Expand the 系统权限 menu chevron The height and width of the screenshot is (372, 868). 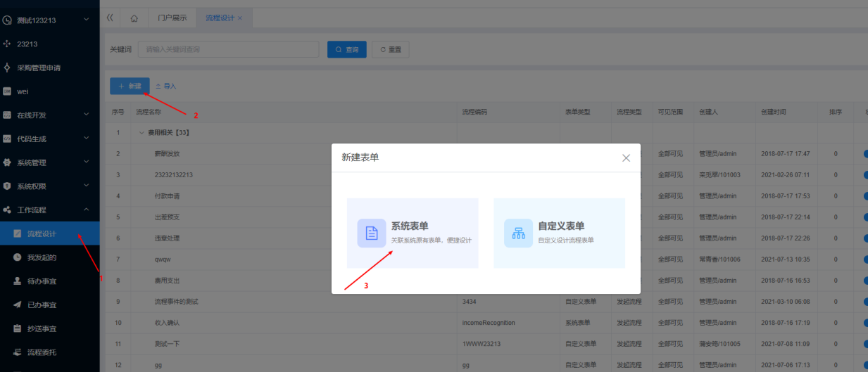(86, 186)
